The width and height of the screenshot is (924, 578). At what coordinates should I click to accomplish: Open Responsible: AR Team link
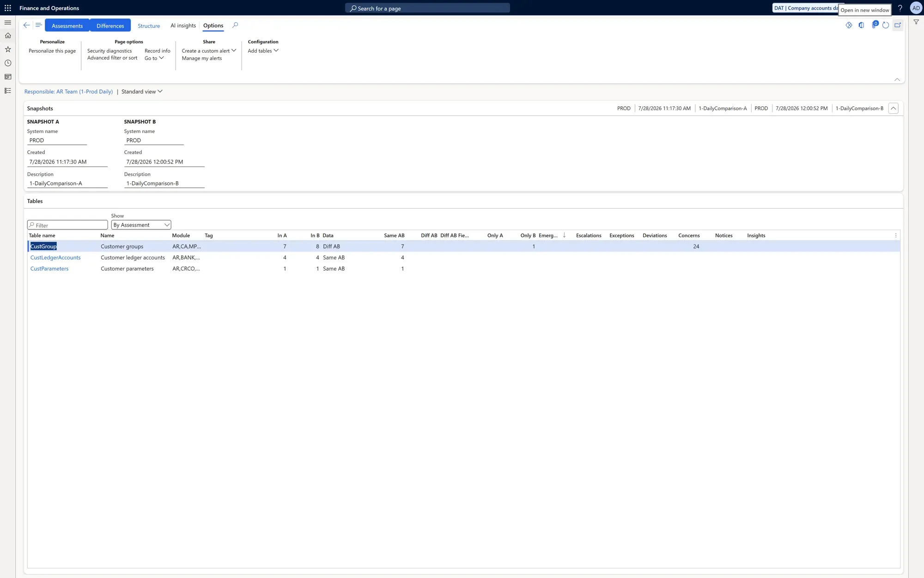tap(68, 92)
